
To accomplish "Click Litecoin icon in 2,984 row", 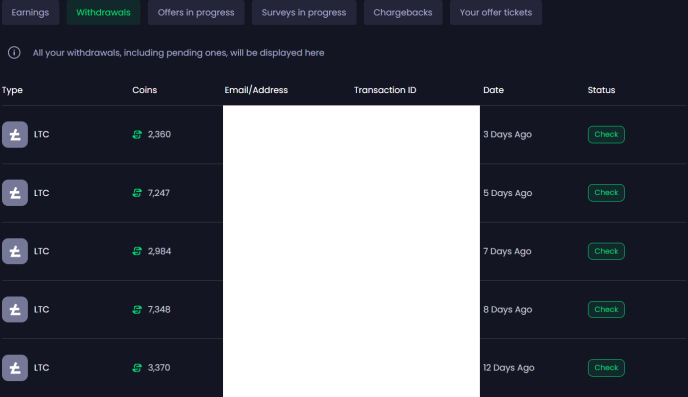I will (x=15, y=251).
